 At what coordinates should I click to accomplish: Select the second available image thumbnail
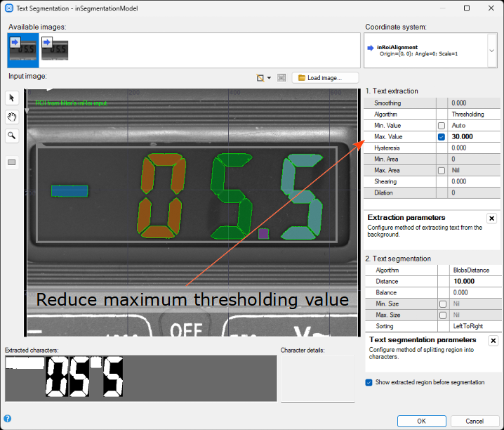coord(53,50)
